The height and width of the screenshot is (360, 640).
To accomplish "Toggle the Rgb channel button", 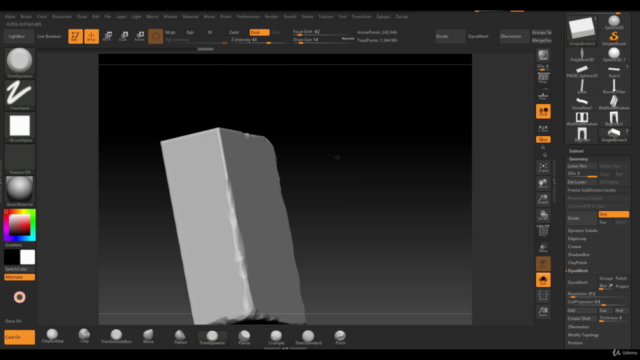I will [x=190, y=32].
